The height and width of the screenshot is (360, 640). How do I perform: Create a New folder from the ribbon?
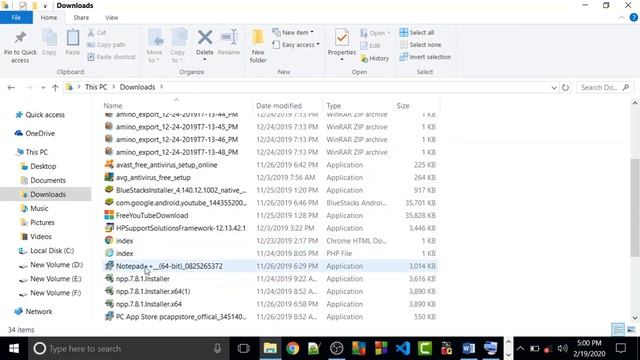pyautogui.click(x=258, y=46)
